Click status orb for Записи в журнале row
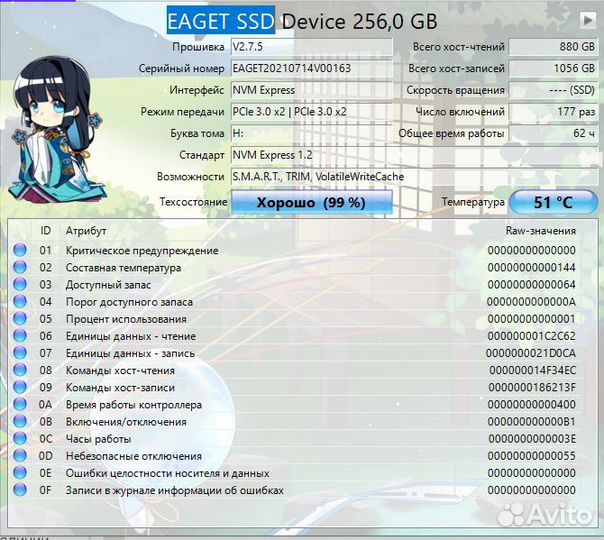The height and width of the screenshot is (540, 604). coord(20,490)
